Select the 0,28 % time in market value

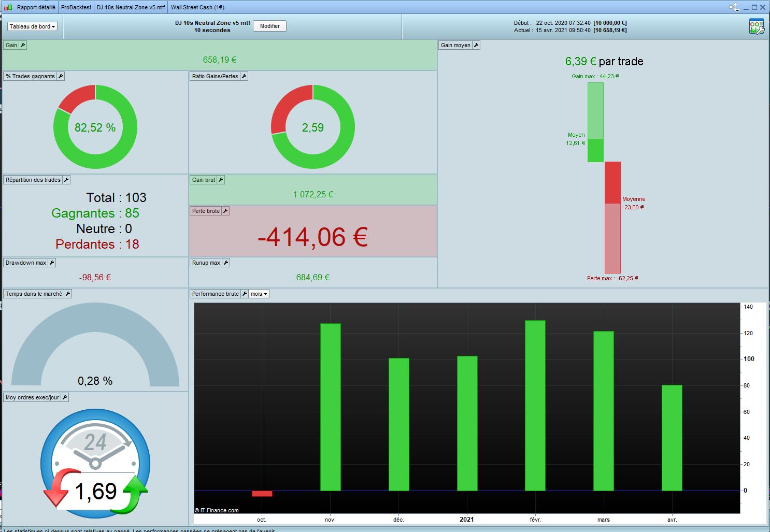(95, 381)
